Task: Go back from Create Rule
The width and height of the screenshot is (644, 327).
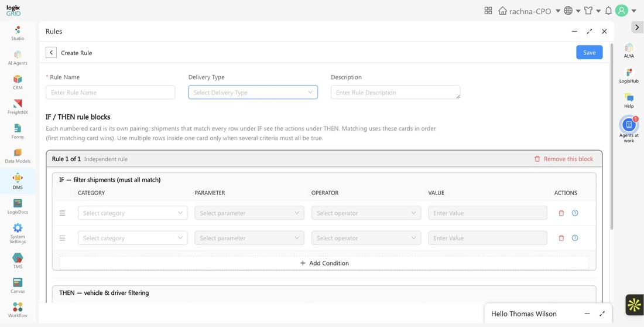Action: coord(51,53)
